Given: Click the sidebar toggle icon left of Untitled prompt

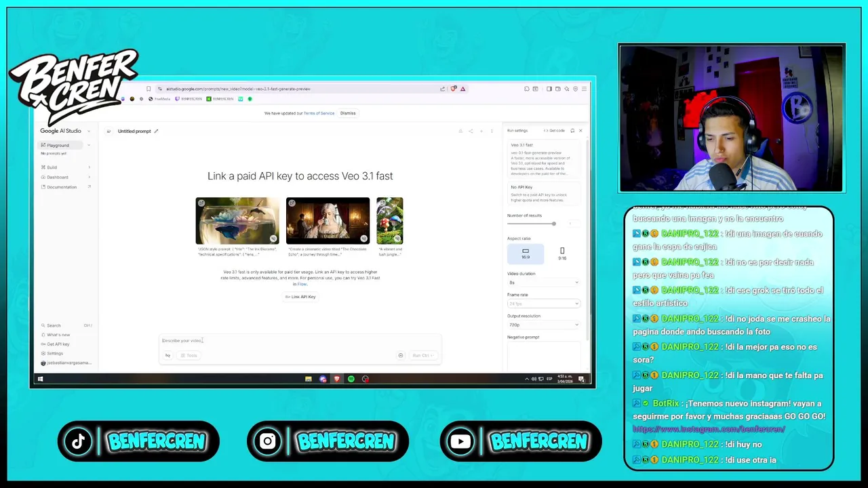Looking at the screenshot, I should 108,131.
